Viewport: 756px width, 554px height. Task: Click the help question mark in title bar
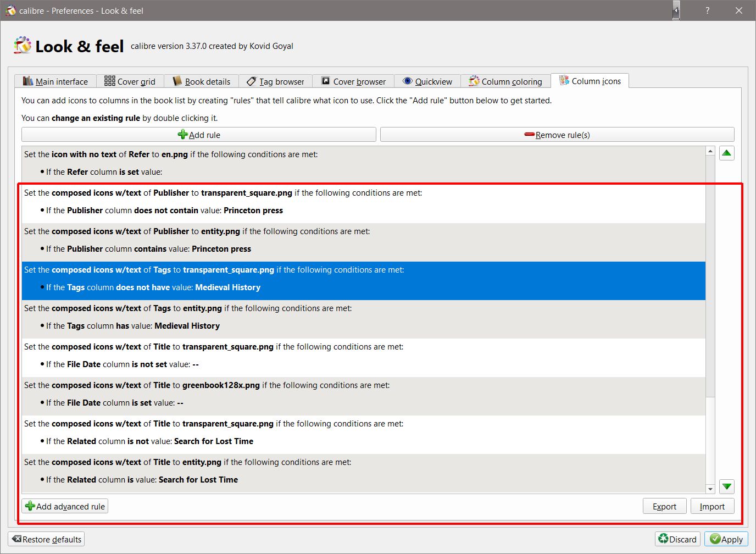coord(707,10)
